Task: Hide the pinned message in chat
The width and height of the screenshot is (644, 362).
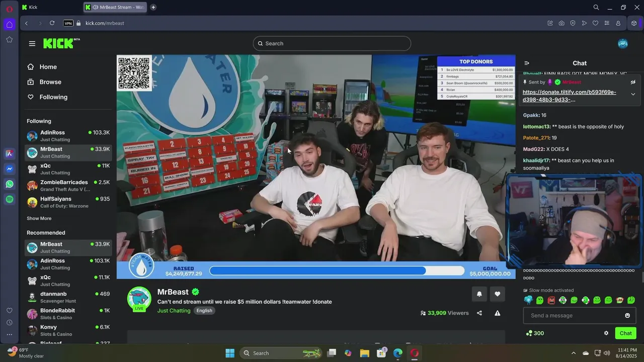Action: pos(633,82)
